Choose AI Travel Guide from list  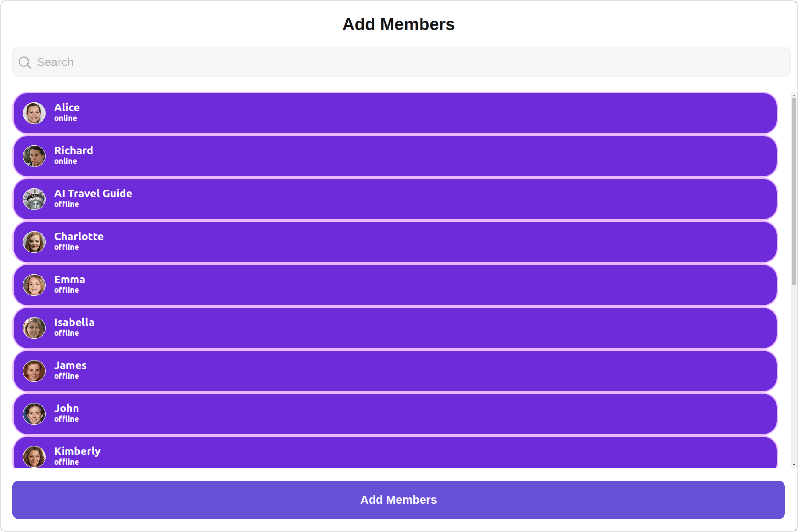click(x=395, y=199)
